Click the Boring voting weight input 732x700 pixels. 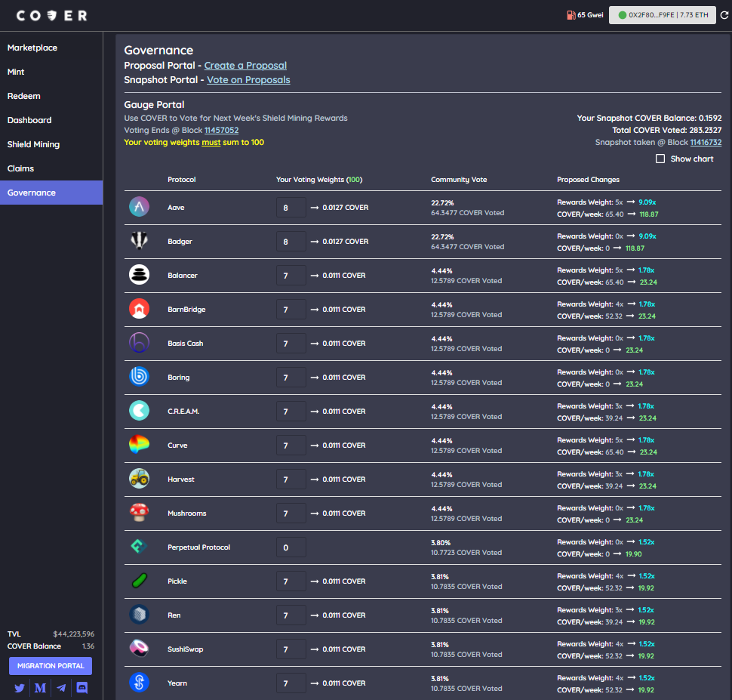point(291,377)
